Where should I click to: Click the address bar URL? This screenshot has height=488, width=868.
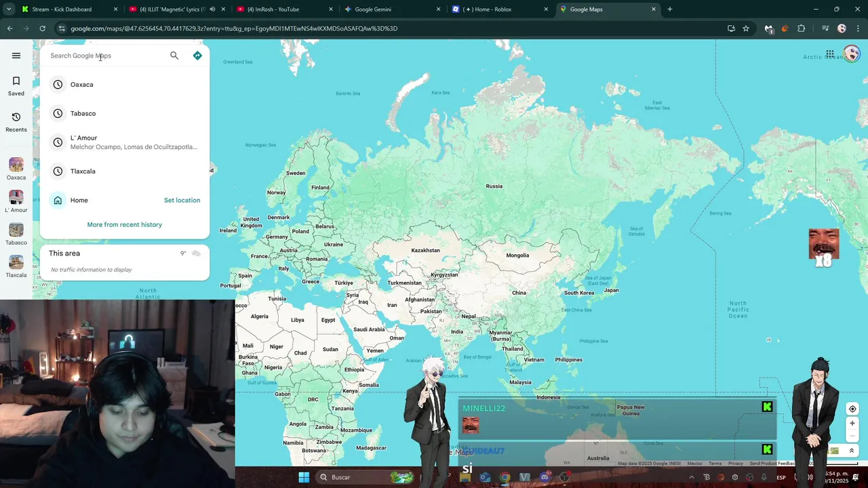tap(234, 28)
